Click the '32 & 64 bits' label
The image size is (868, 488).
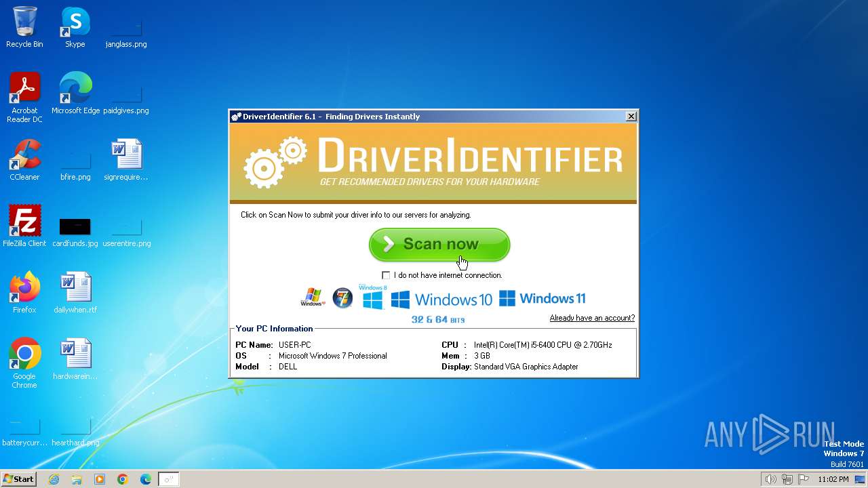pyautogui.click(x=438, y=319)
